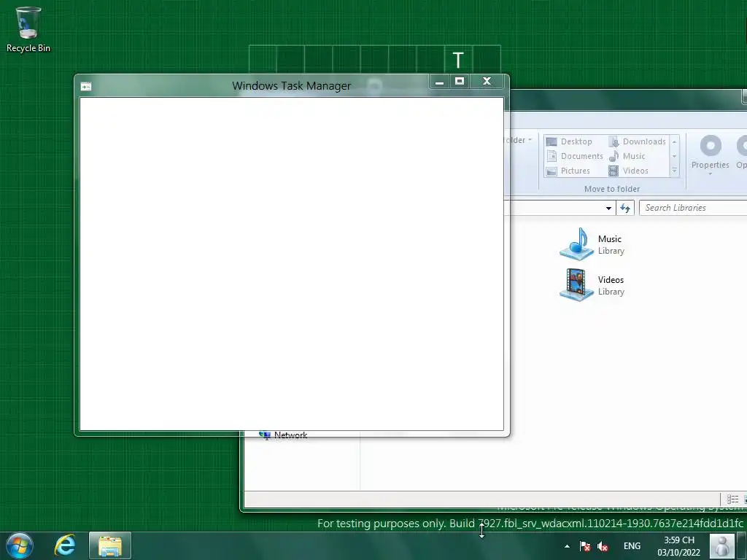Refresh the Explorer location
Image resolution: width=747 pixels, height=560 pixels.
click(x=625, y=208)
